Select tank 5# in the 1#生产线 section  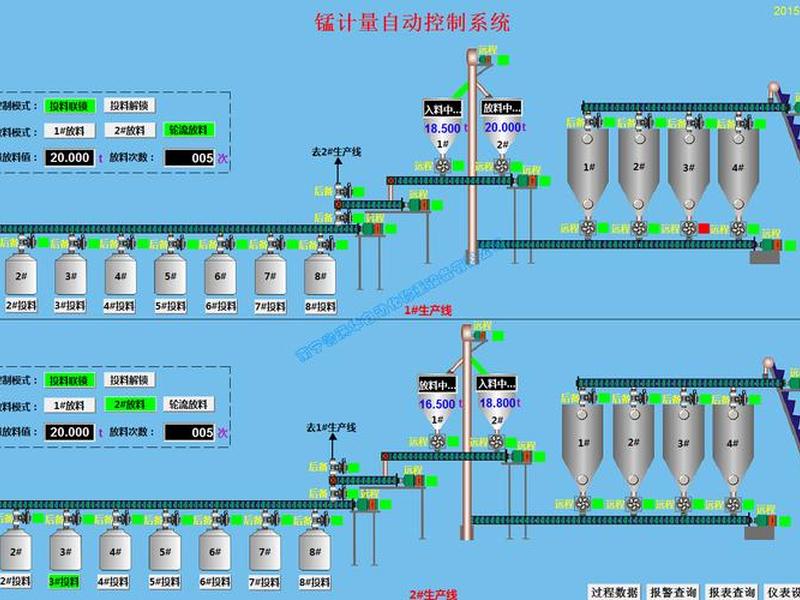170,275
